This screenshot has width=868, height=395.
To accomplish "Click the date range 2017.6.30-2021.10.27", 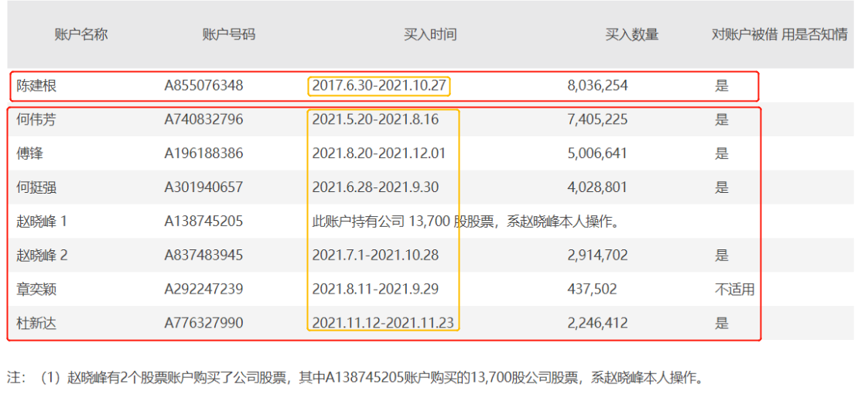I will click(x=379, y=86).
